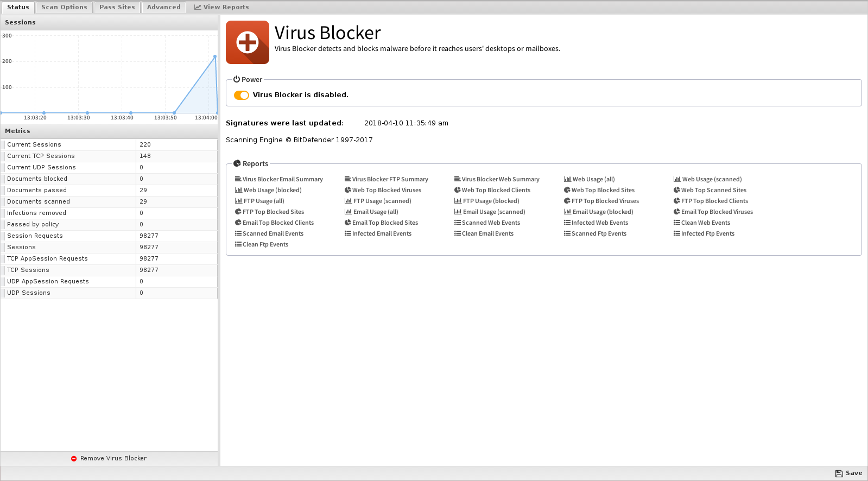Click the Virus Blocker app logo

[248, 42]
